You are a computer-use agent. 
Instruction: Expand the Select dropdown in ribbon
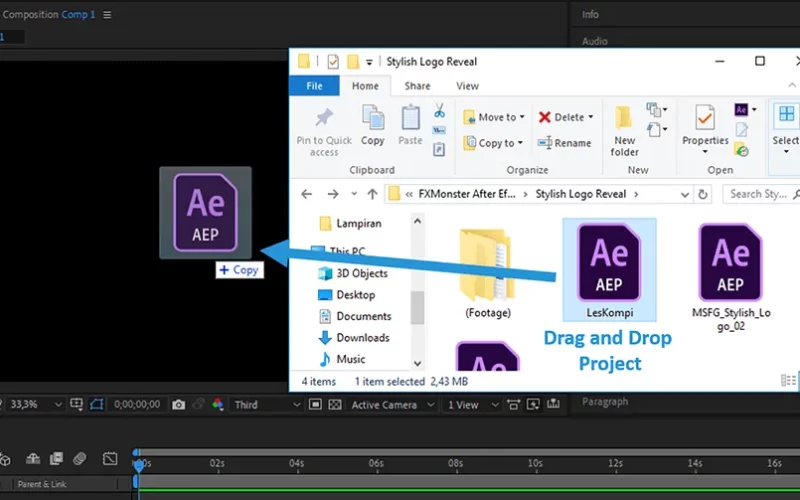click(786, 152)
